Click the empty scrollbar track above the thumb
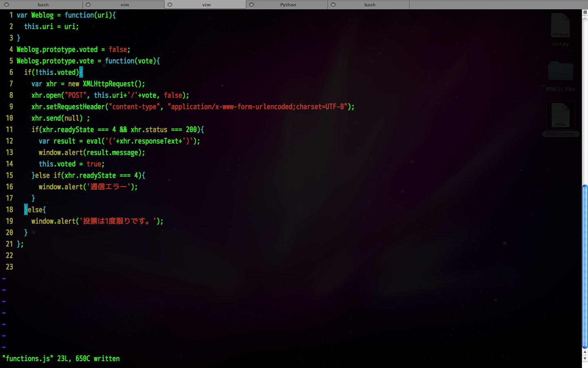Image resolution: width=588 pixels, height=368 pixels. pyautogui.click(x=585, y=102)
